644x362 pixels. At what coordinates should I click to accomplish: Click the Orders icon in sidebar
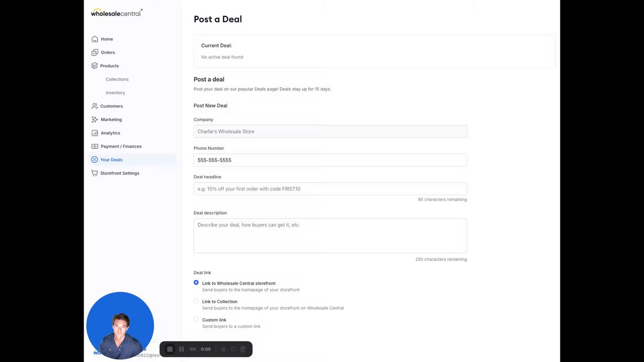pos(95,52)
